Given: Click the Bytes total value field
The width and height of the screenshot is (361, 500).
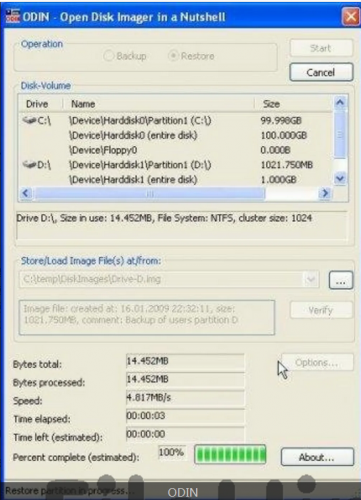Looking at the screenshot, I should [185, 361].
